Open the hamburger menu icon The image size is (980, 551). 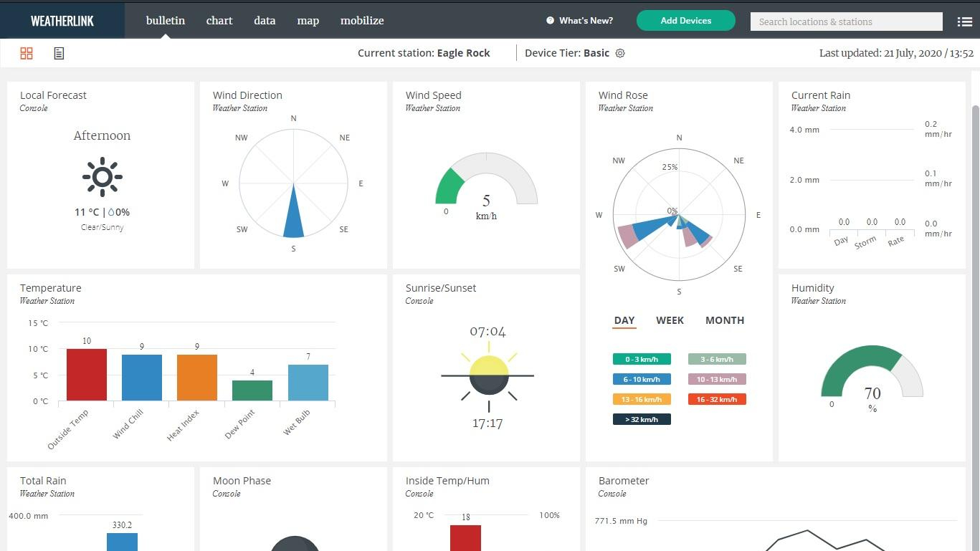tap(964, 21)
